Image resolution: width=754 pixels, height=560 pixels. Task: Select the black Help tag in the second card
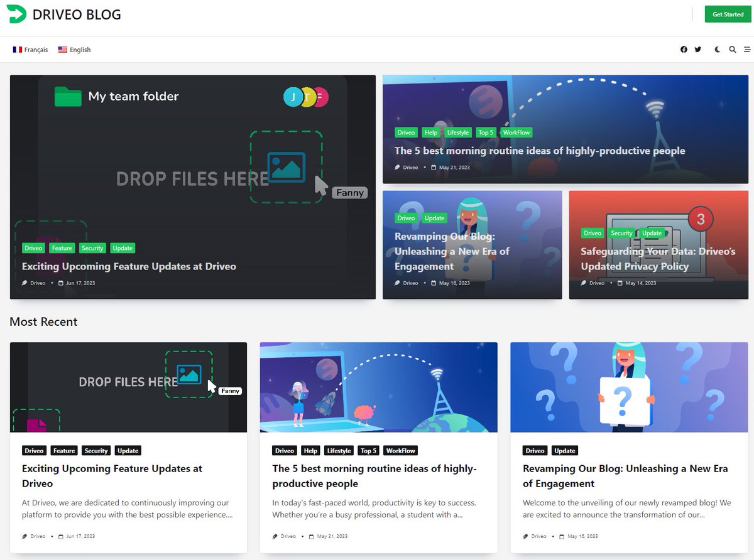[310, 451]
